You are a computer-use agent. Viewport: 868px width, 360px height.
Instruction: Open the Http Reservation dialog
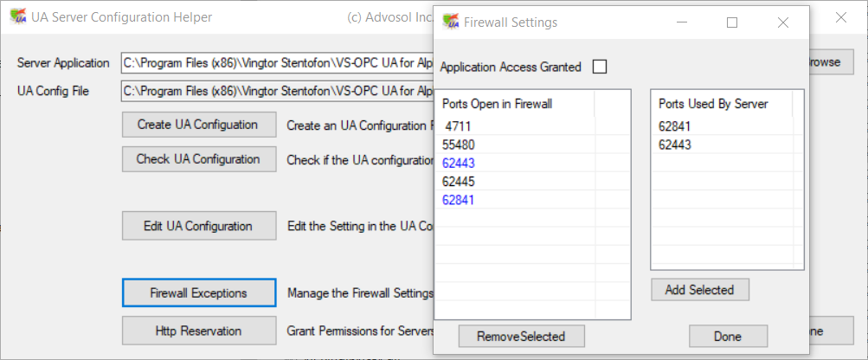[x=198, y=331]
